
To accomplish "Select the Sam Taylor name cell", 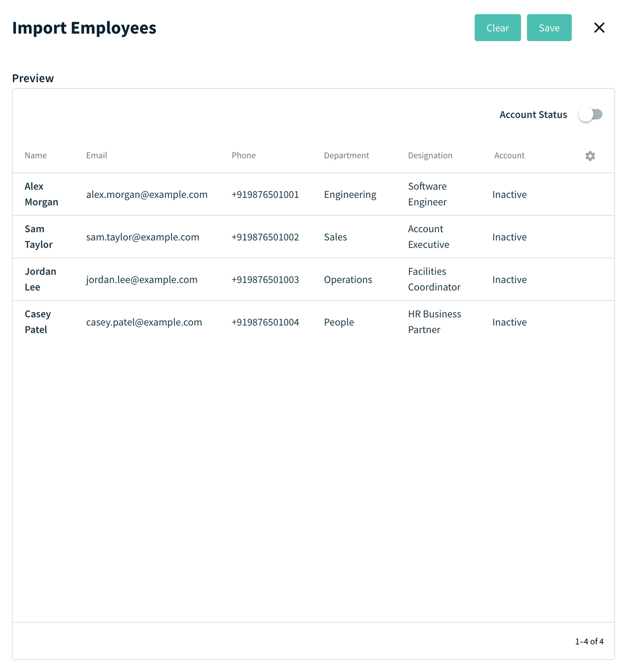I will [x=38, y=237].
